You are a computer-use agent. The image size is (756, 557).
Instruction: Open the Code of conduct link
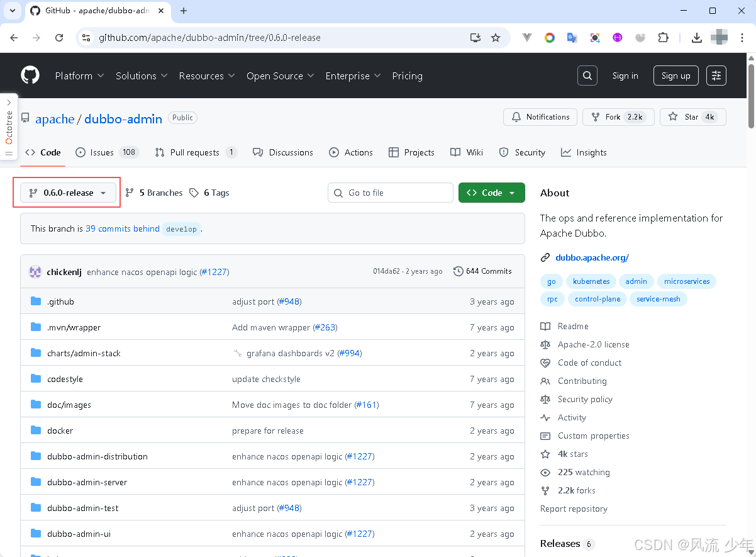(589, 363)
